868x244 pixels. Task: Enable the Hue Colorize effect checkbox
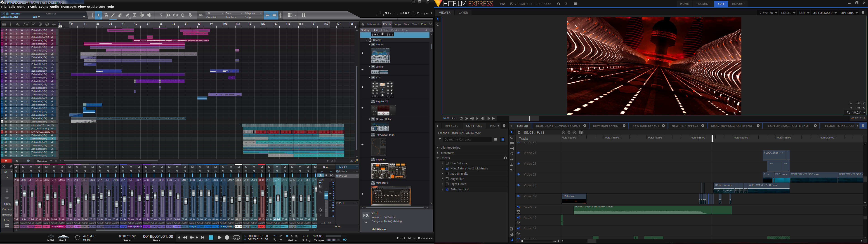click(x=447, y=163)
